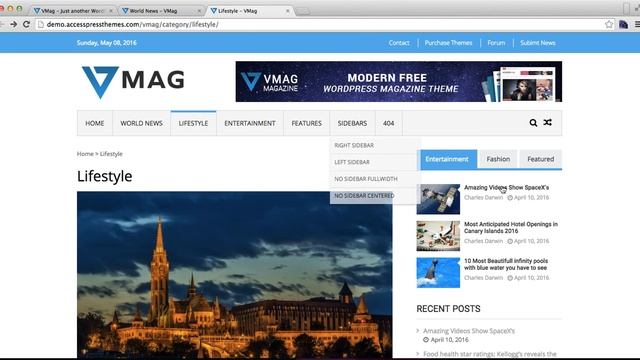Open Chrome menu hamburger icon
Viewport: 640px width, 360px height.
click(637, 24)
